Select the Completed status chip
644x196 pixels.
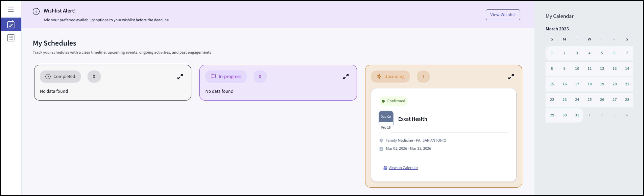(x=60, y=77)
